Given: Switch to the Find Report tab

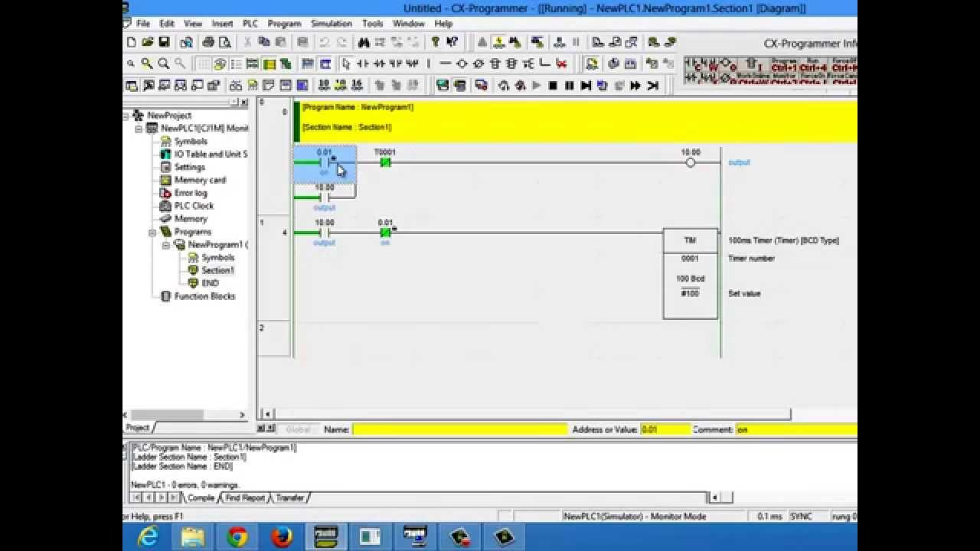Looking at the screenshot, I should point(244,498).
